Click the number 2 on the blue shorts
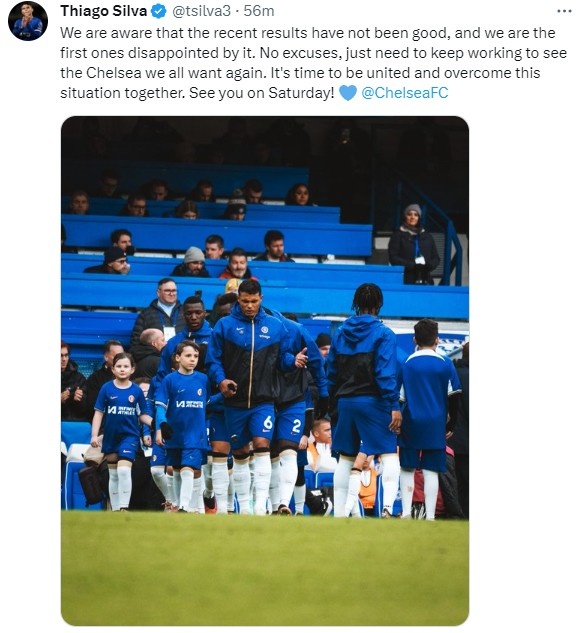Image resolution: width=585 pixels, height=633 pixels. pyautogui.click(x=296, y=426)
